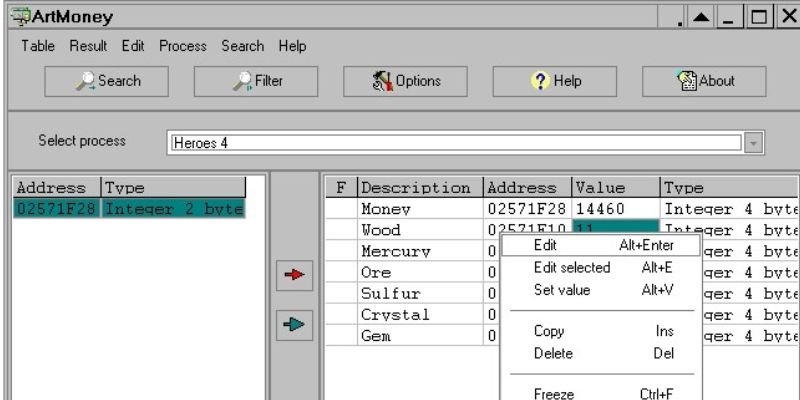Click the Money address 02571F28 in right table
Image resolution: width=800 pixels, height=400 pixels.
tap(528, 209)
